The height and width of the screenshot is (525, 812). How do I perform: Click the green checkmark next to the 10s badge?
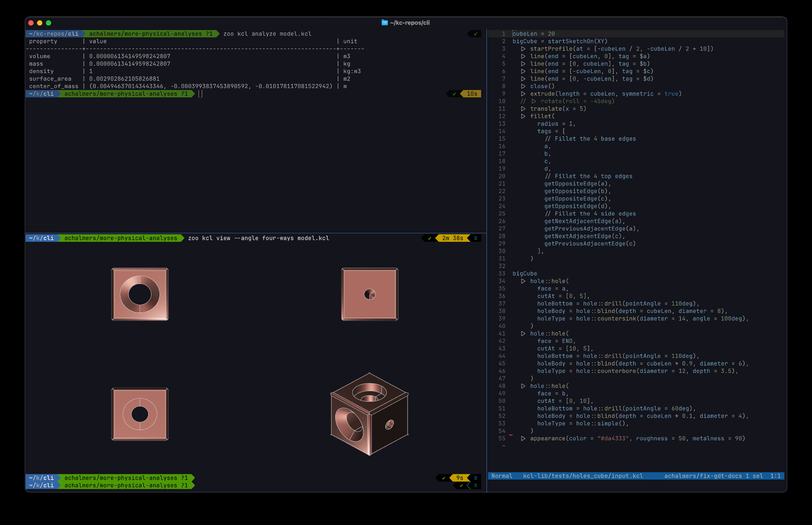[454, 94]
